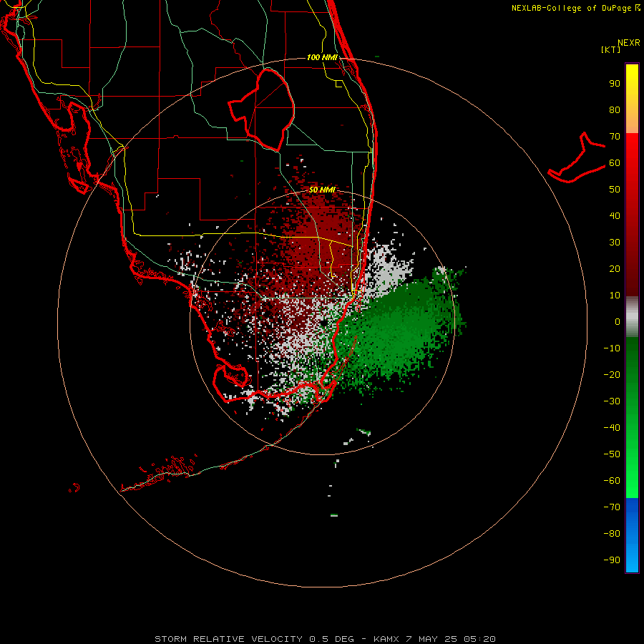Click the KT units label above color scale

(610, 49)
